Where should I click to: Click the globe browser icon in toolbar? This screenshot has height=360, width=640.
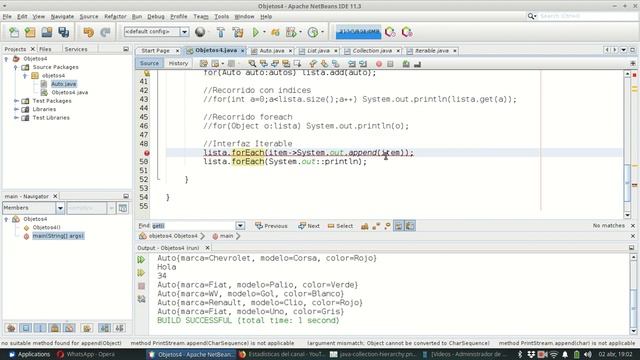click(x=200, y=32)
